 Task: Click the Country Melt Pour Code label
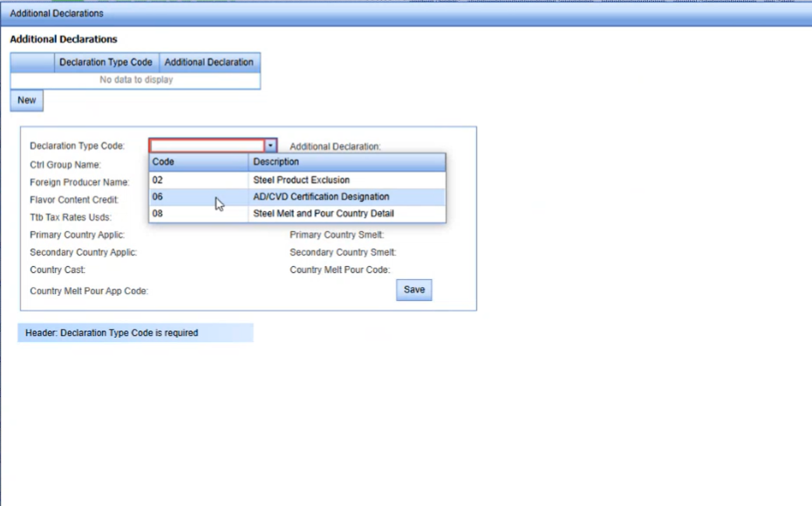point(339,270)
